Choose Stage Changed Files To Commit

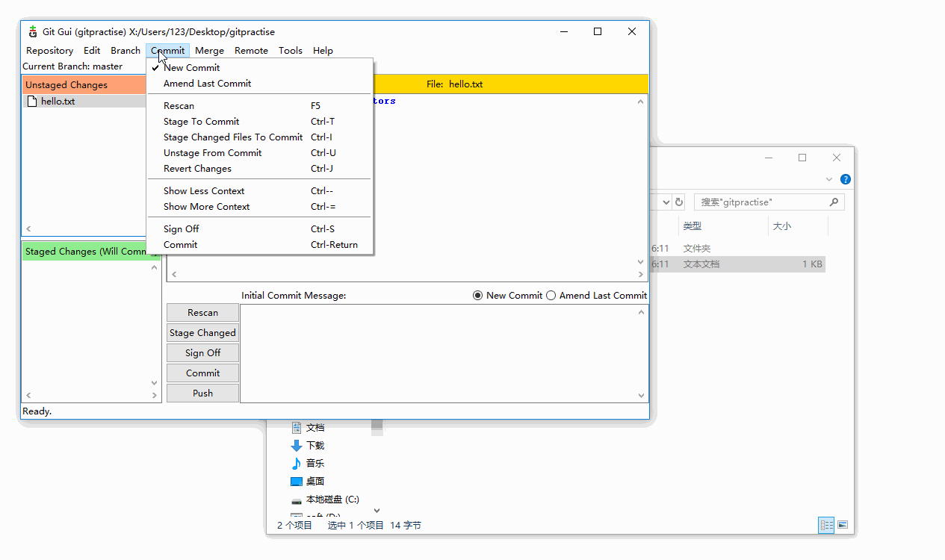(x=260, y=137)
